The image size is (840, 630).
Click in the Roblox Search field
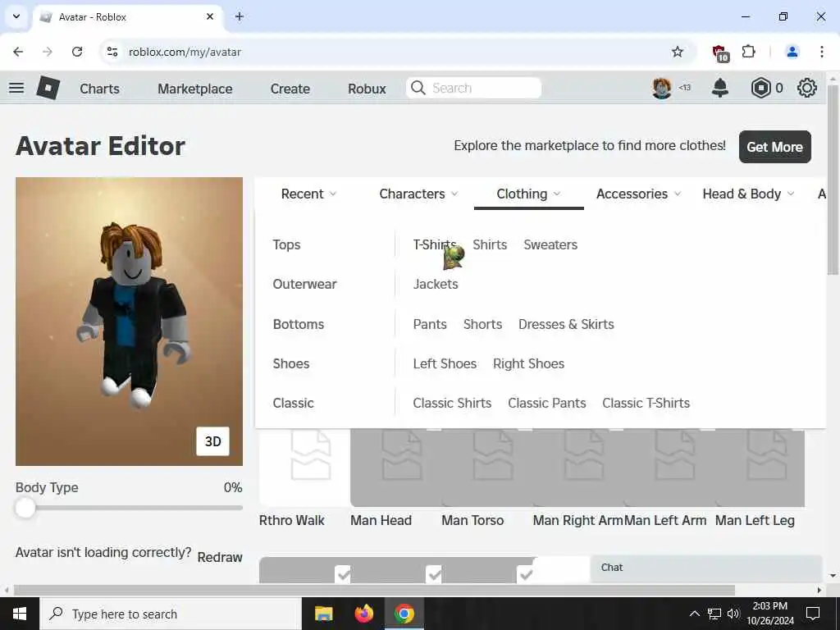coord(473,88)
